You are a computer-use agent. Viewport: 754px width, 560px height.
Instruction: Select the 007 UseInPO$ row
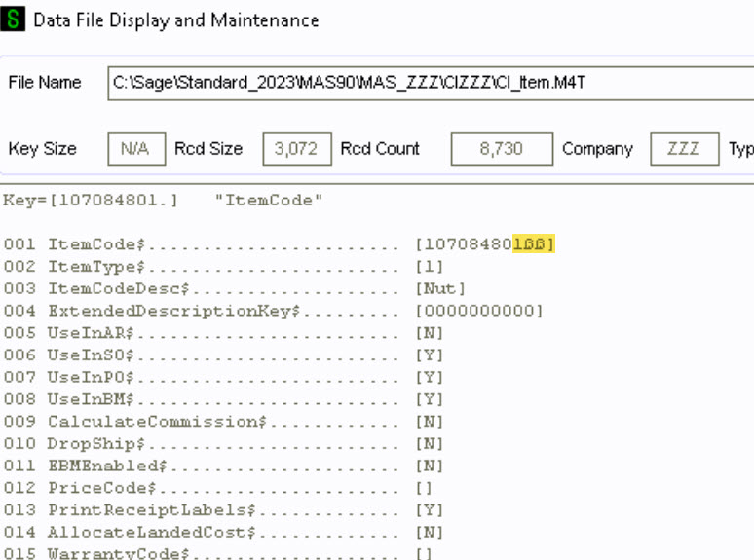[223, 377]
